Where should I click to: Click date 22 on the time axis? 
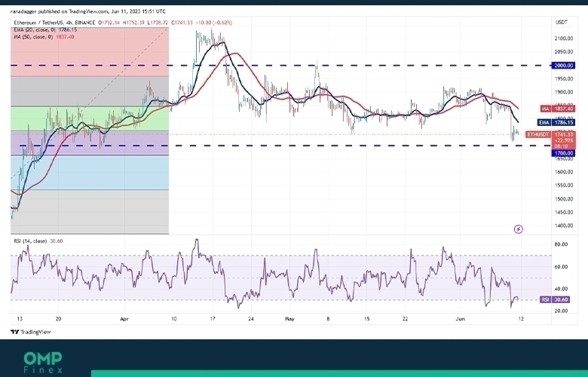(405, 319)
